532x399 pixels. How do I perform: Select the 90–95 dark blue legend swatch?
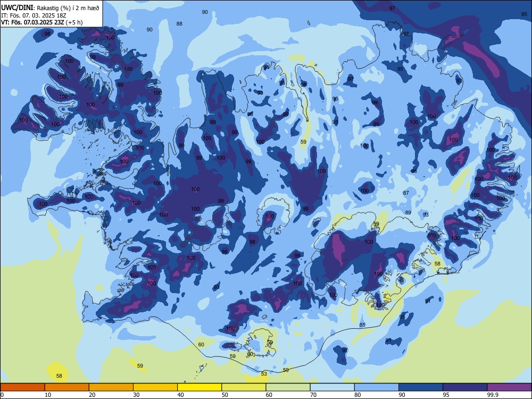tap(421, 387)
